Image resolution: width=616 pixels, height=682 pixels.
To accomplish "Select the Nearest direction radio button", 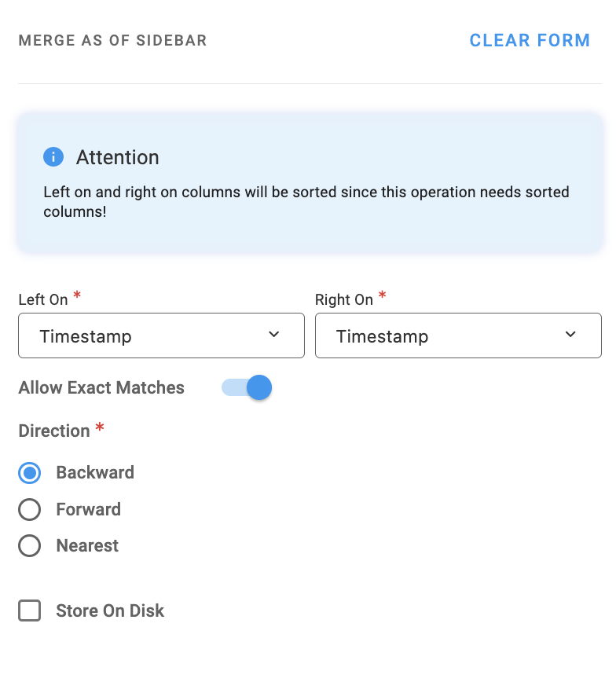I will [x=30, y=546].
